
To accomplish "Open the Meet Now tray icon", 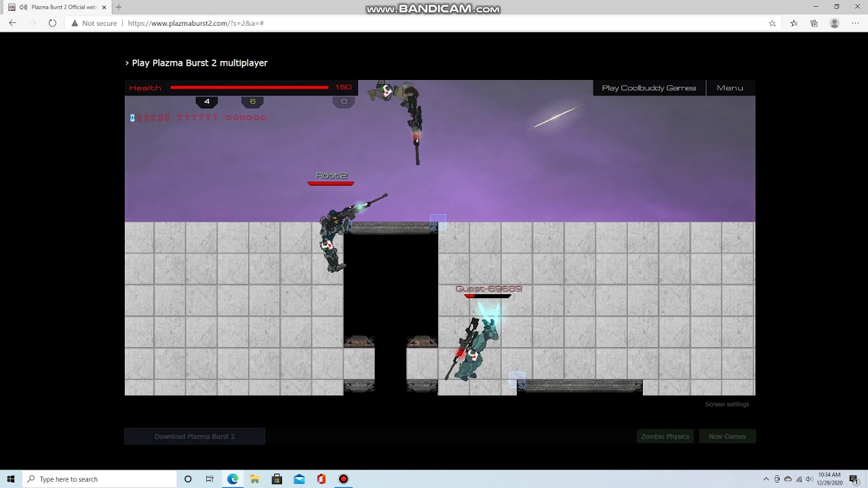I will coord(777,479).
